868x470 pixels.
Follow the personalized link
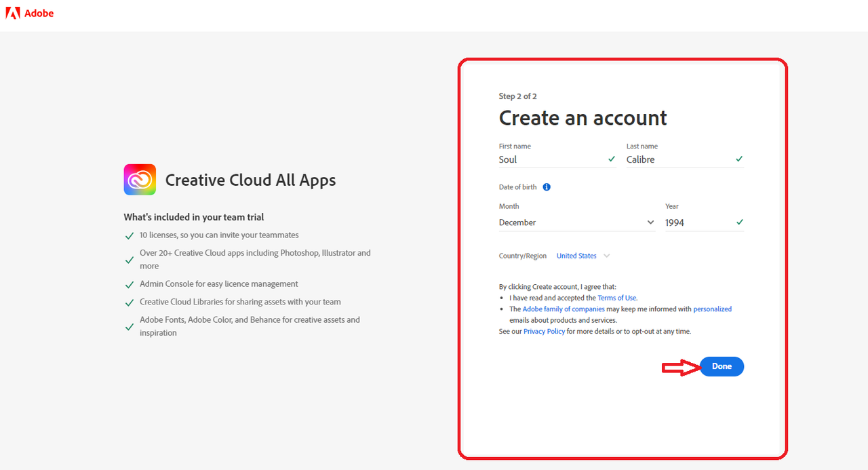pyautogui.click(x=712, y=309)
